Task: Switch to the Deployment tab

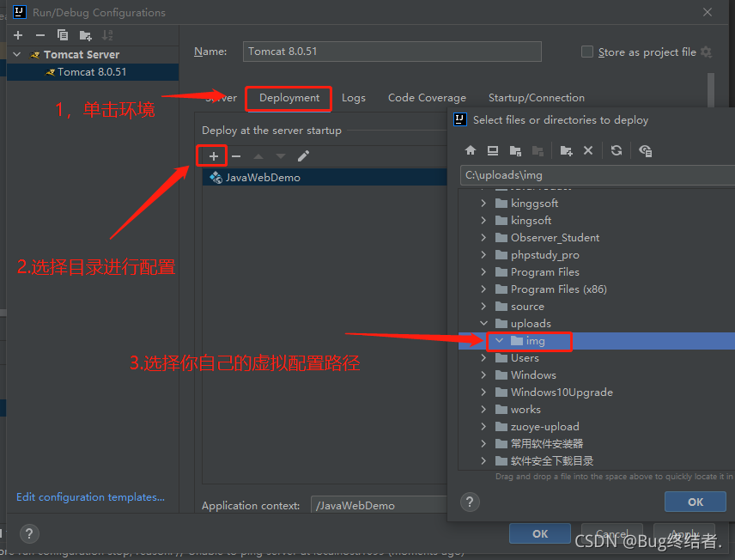Action: pos(289,98)
